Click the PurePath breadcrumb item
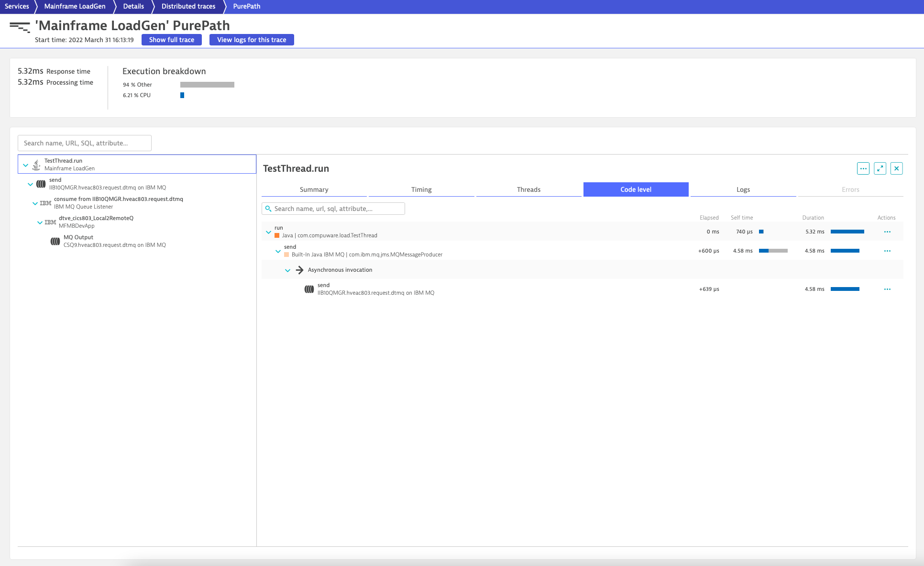Image resolution: width=924 pixels, height=566 pixels. [247, 6]
